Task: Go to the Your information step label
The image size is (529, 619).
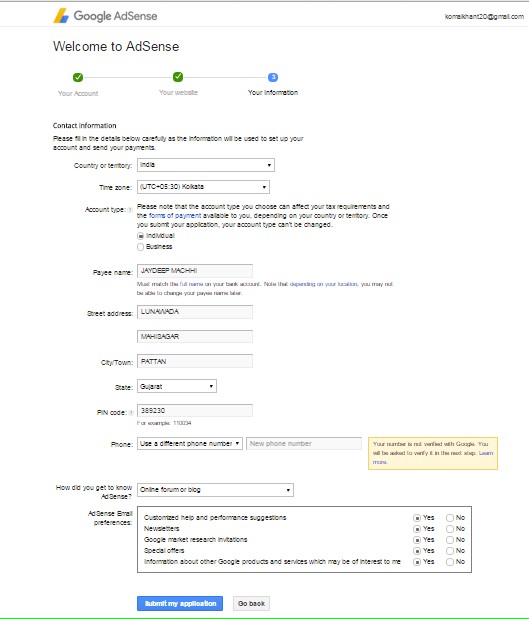Action: [x=273, y=93]
